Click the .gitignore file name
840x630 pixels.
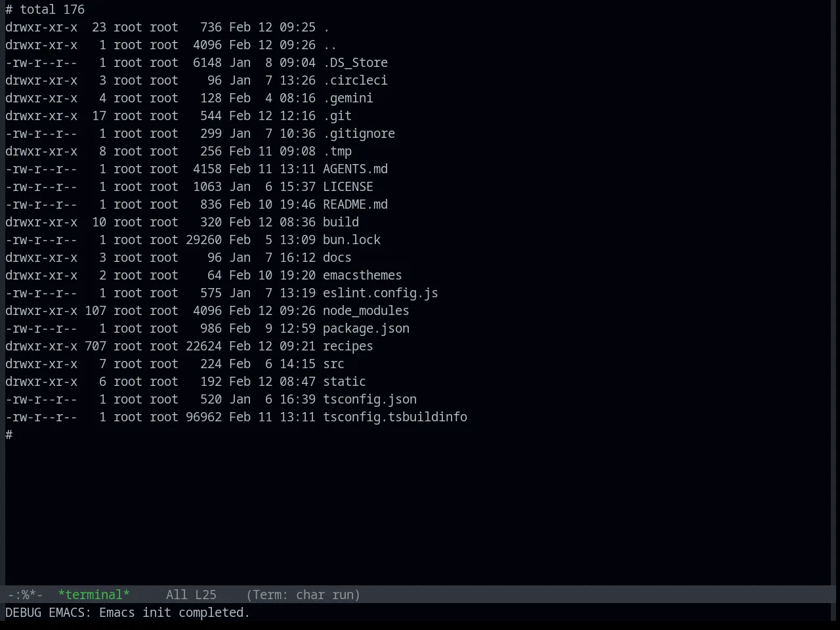click(x=359, y=133)
